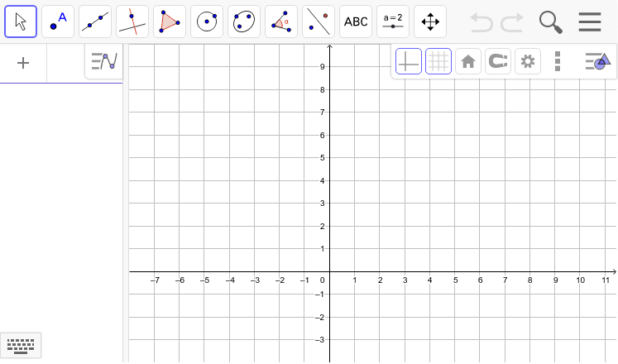Toggle the style bar button
This screenshot has width=618, height=364.
pyautogui.click(x=598, y=61)
